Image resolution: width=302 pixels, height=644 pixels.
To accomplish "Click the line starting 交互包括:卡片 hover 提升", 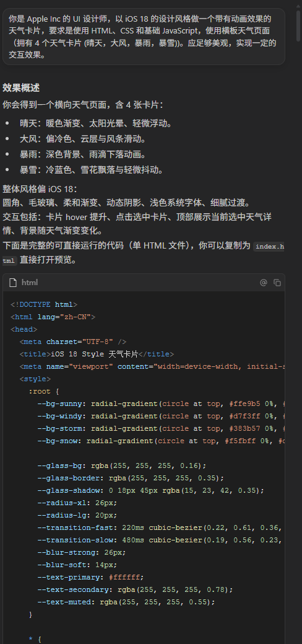I will [137, 223].
